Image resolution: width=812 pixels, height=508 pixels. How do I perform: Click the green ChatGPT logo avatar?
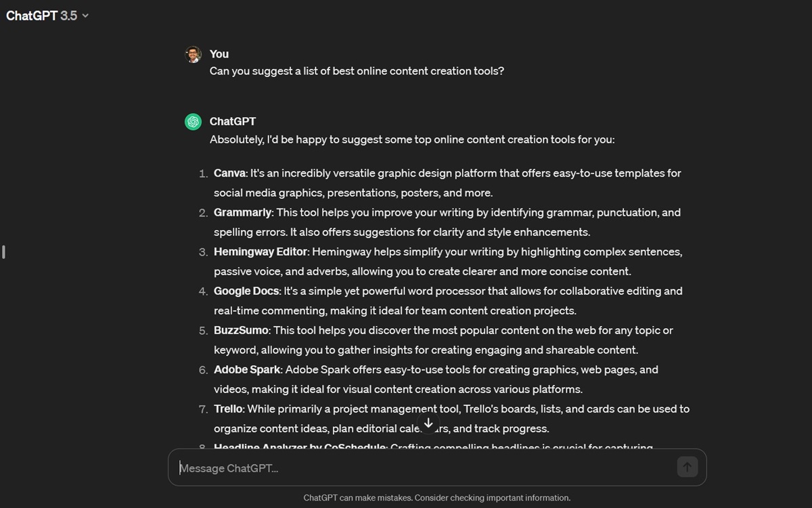tap(194, 122)
